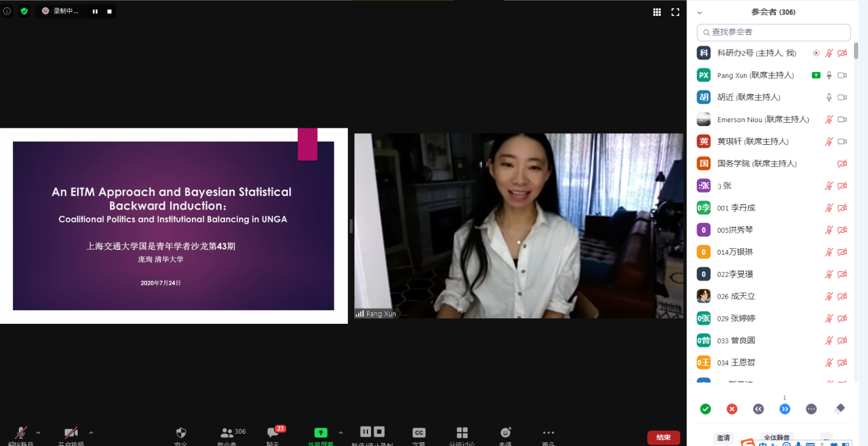Click the green Yes checkmark reaction
Screen dimensions: 868x446
coord(705,409)
